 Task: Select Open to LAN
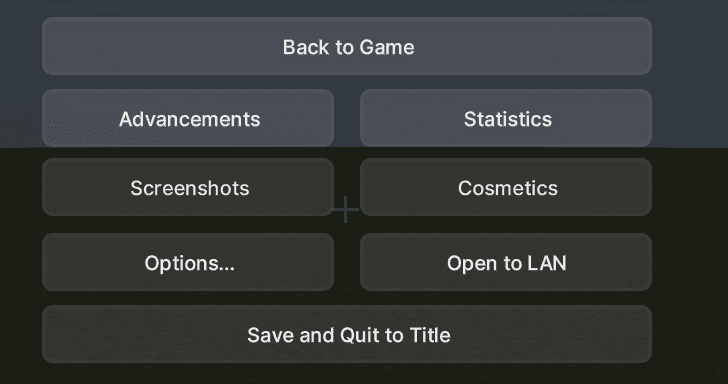point(506,262)
